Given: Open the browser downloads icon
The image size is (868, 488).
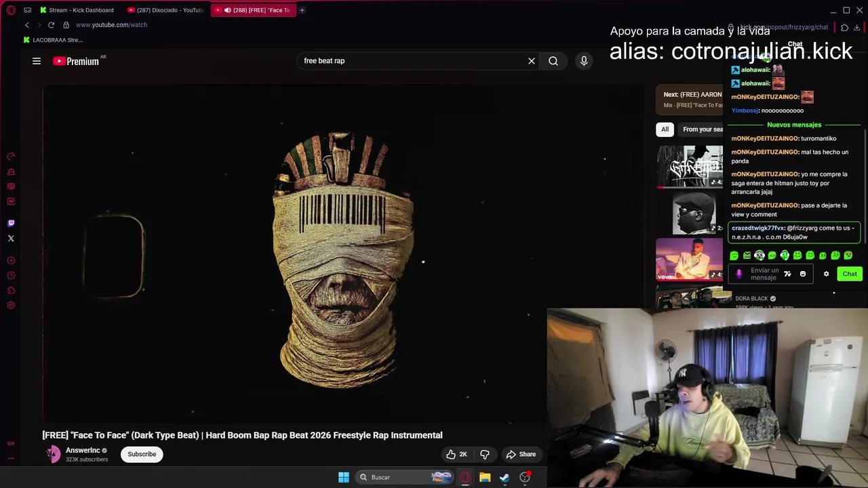Looking at the screenshot, I should point(857,28).
